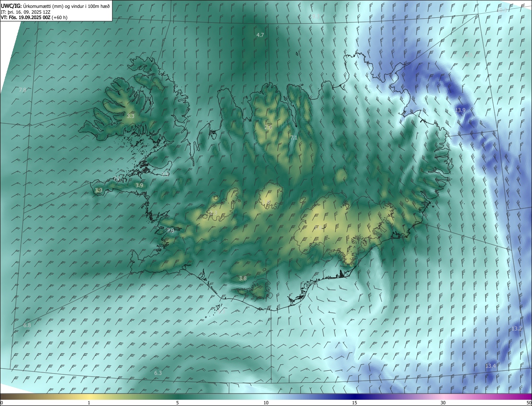Viewport: 532px width, 406px height.
Task: Click the 6.8 value label on the map
Action: (x=27, y=325)
